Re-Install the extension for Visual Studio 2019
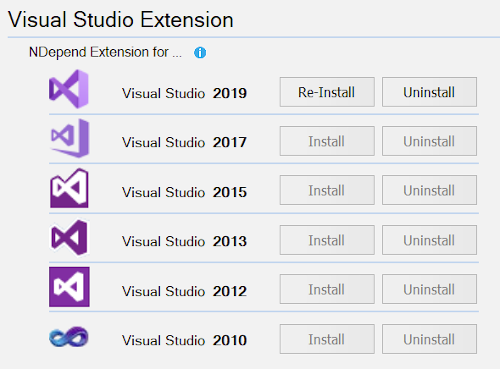Viewport: 500px width, 369px height. click(327, 92)
